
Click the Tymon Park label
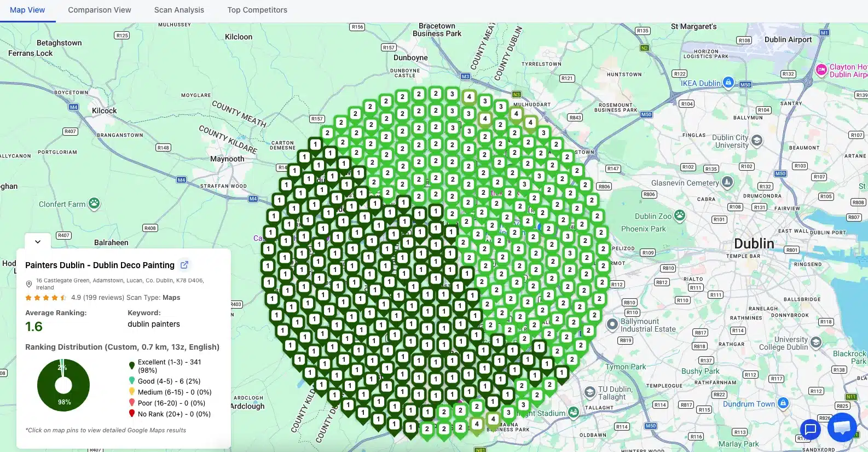[626, 367]
